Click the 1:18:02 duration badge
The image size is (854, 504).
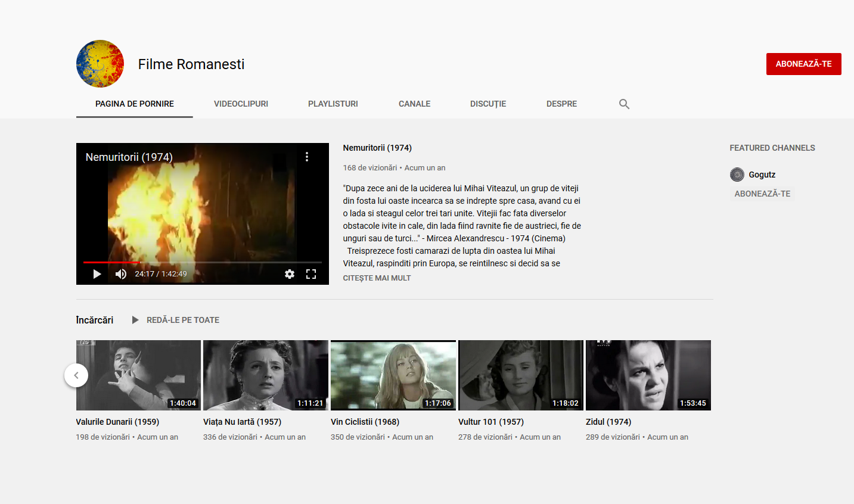tap(566, 403)
